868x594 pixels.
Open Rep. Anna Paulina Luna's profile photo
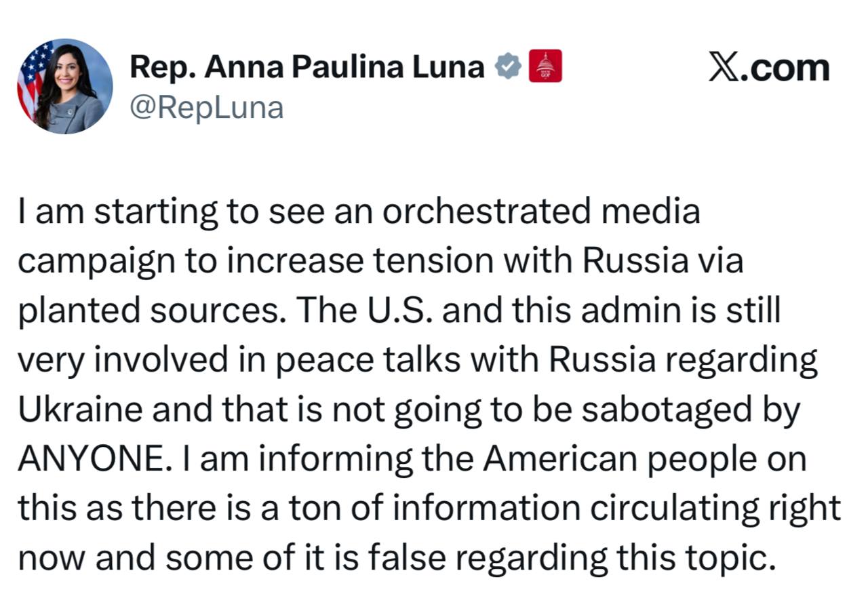tap(65, 86)
